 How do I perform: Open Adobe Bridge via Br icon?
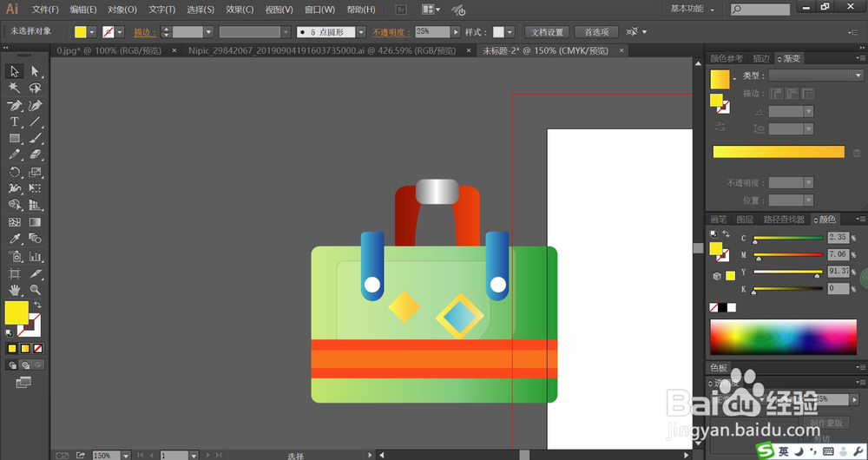403,10
